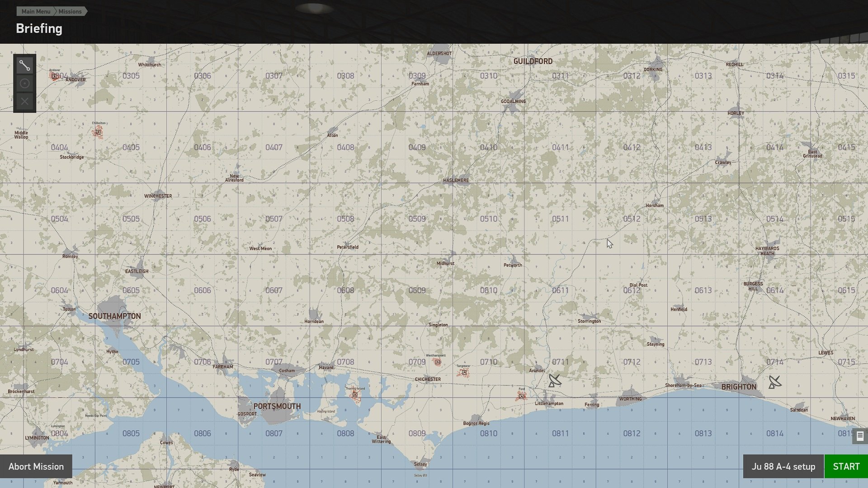
Task: Click the LEWES town label
Action: click(x=826, y=353)
